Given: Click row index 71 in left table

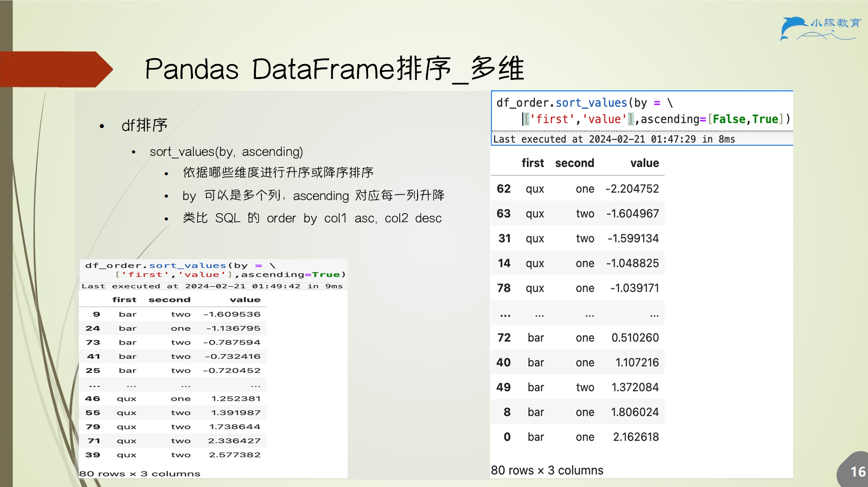Looking at the screenshot, I should 94,441.
